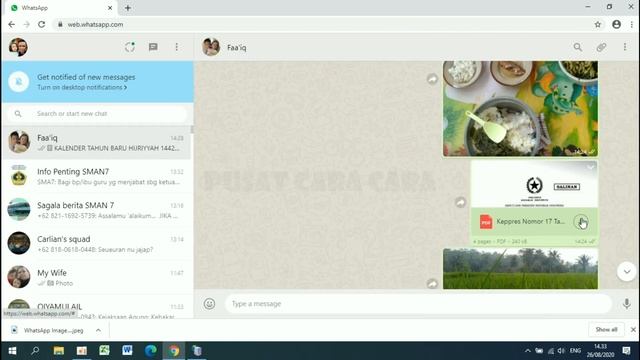This screenshot has height=360, width=640.
Task: Open new browser tab
Action: 128,8
